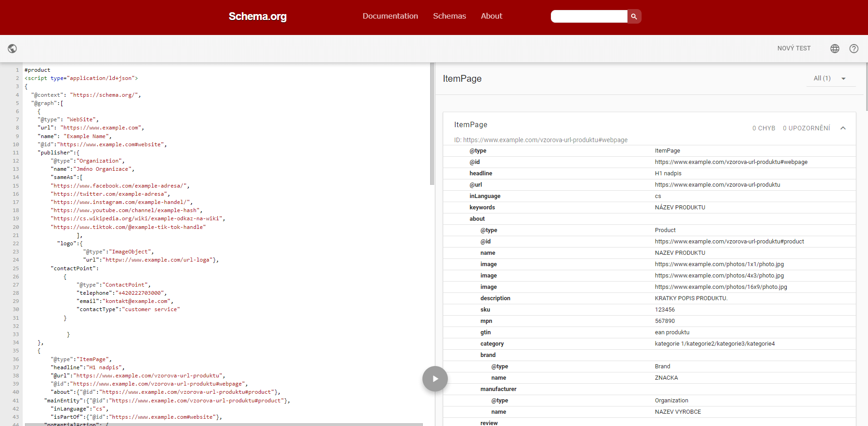Select the 0 UPOZORNĚNÍ warnings label
868x426 pixels.
tap(806, 128)
